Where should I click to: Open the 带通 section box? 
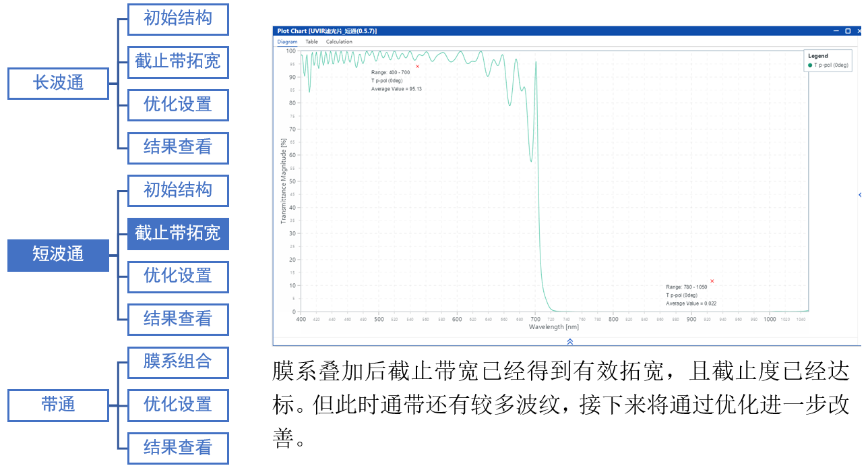coord(58,405)
